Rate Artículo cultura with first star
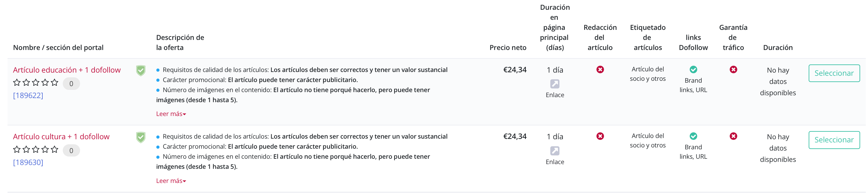Viewport: 868px width, 193px height. click(x=17, y=149)
